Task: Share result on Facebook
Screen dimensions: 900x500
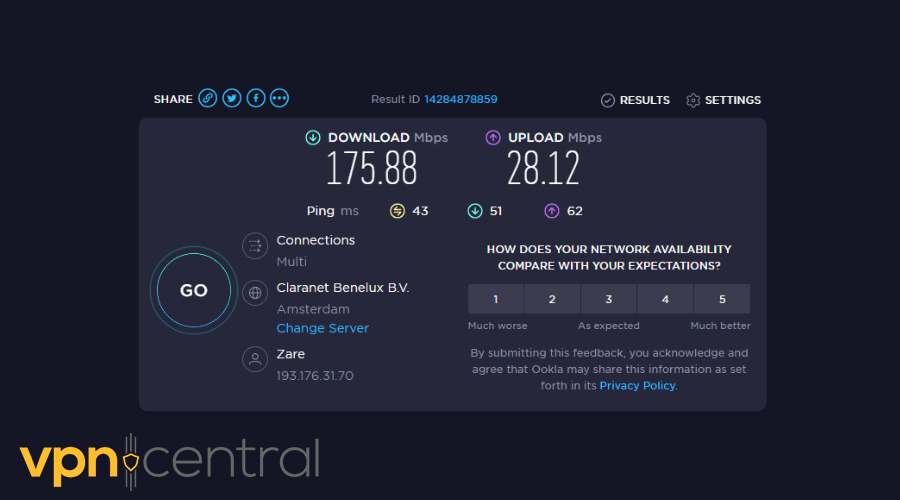Action: (x=256, y=98)
